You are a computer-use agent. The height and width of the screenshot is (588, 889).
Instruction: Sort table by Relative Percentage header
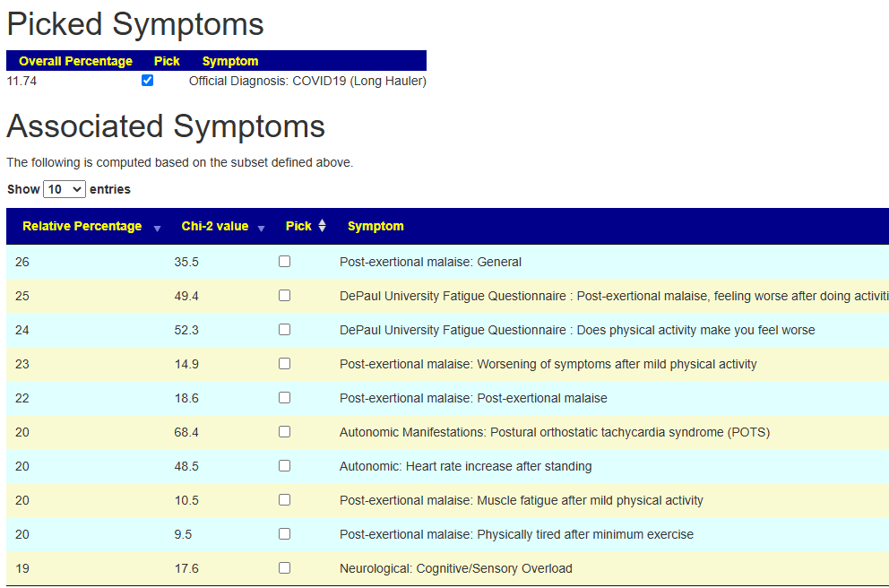[82, 226]
